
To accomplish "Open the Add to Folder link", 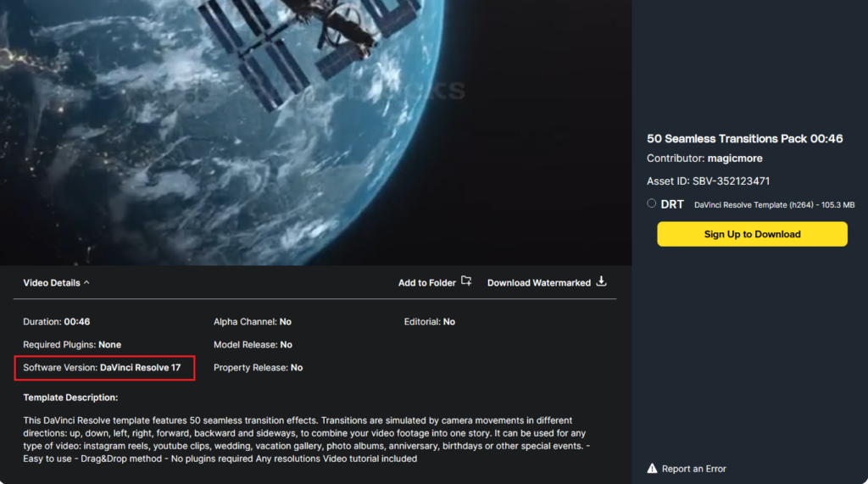I will click(427, 282).
